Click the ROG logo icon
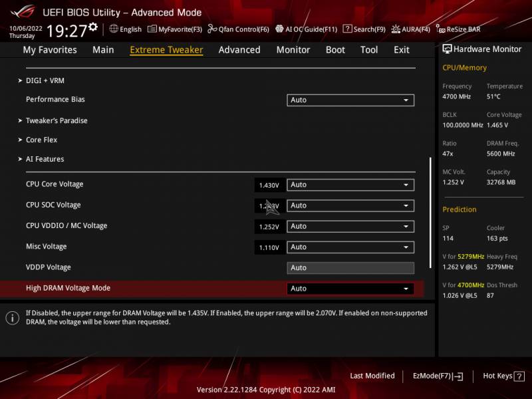This screenshot has width=532, height=399. 23,12
